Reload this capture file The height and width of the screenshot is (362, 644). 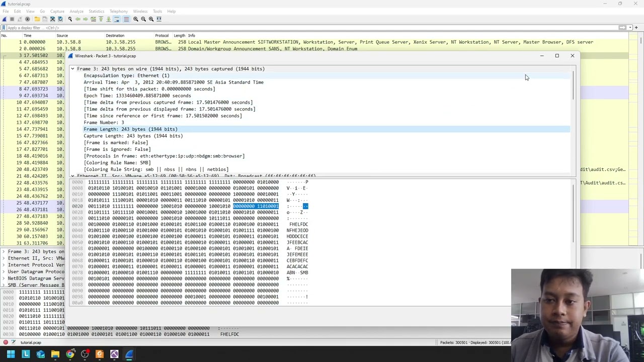(x=60, y=19)
